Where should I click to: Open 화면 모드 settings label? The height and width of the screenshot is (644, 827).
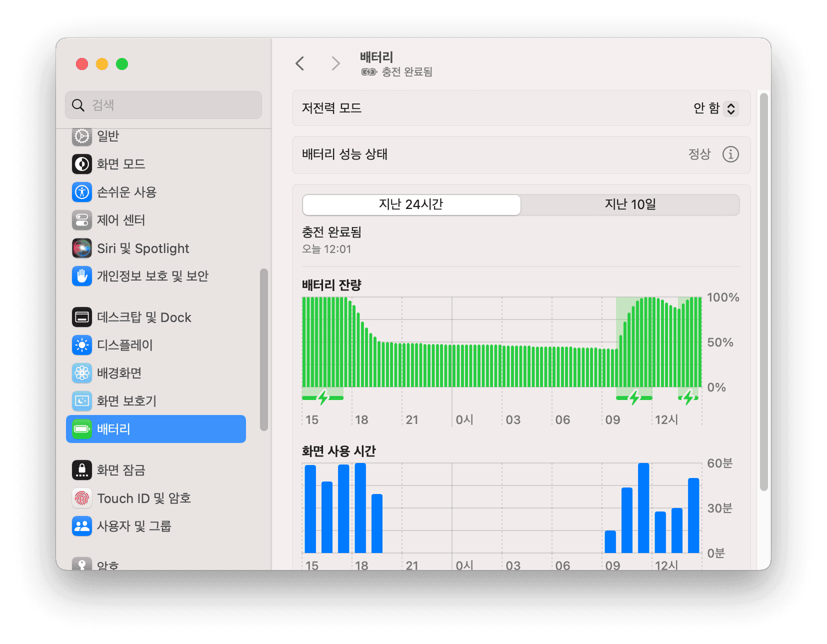pos(121,164)
